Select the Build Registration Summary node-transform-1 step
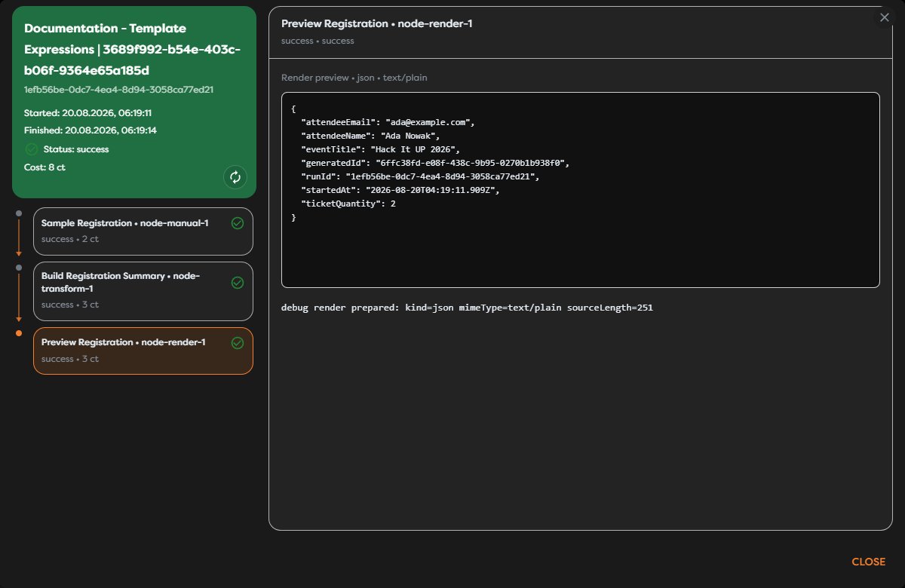Screen dimensions: 905x588 coord(143,291)
